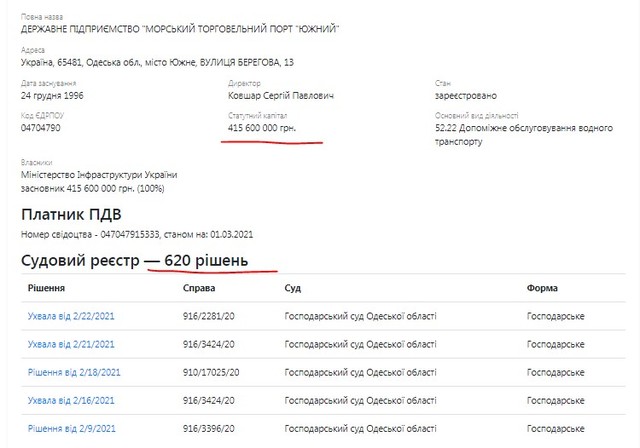This screenshot has width=640, height=448.
Task: Click the ЄДРПОУ code 04704790
Action: (x=43, y=128)
